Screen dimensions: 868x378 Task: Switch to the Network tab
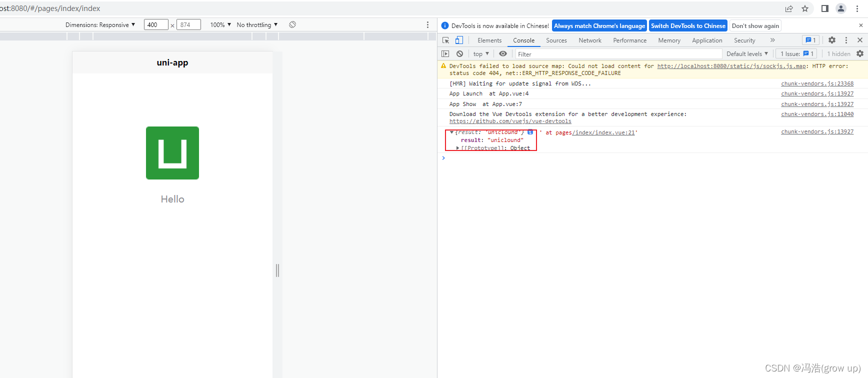tap(590, 40)
